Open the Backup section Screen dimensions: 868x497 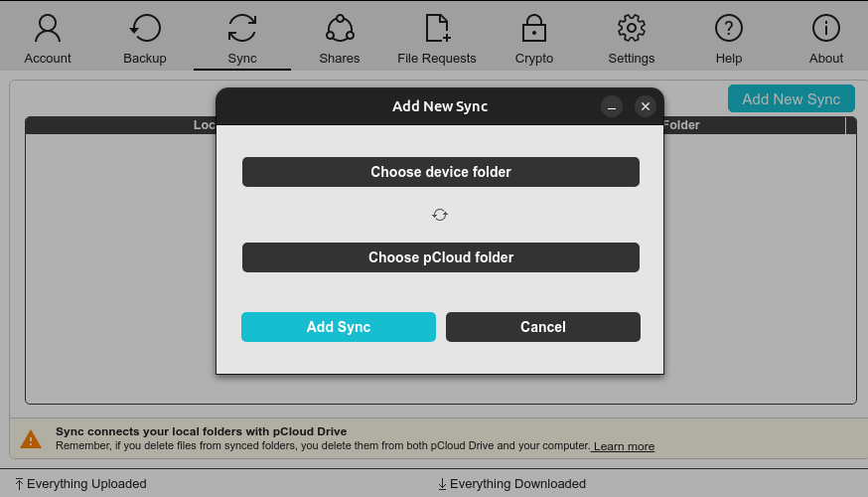[x=145, y=39]
